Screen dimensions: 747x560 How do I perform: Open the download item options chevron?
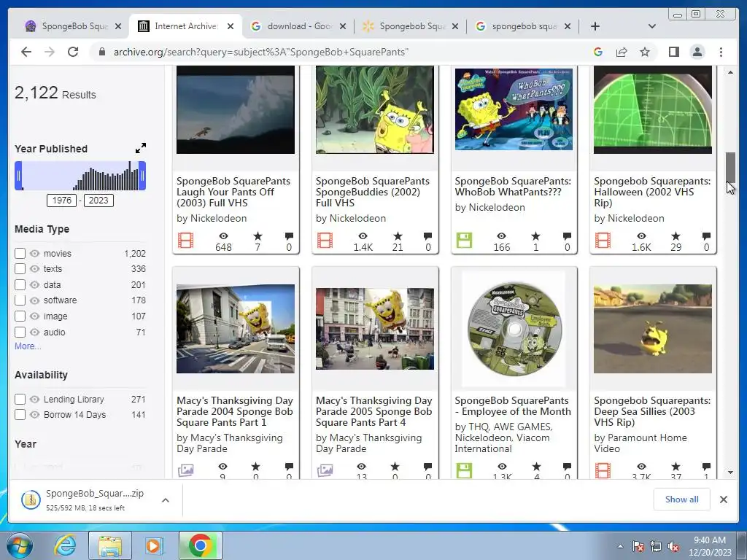tap(166, 500)
